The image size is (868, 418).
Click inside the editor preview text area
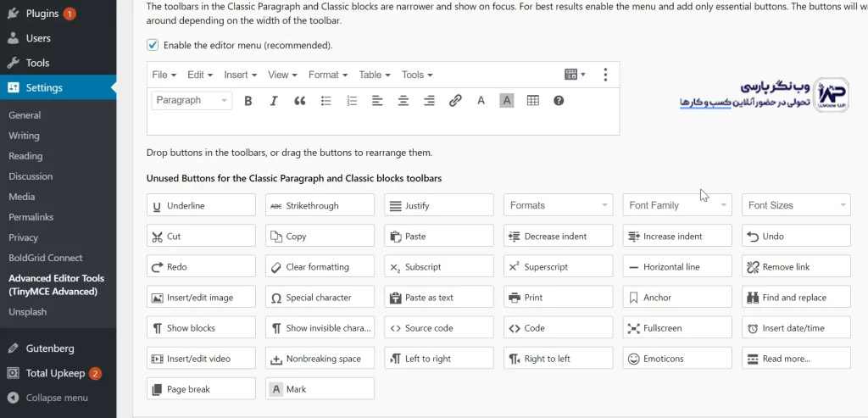pyautogui.click(x=383, y=124)
